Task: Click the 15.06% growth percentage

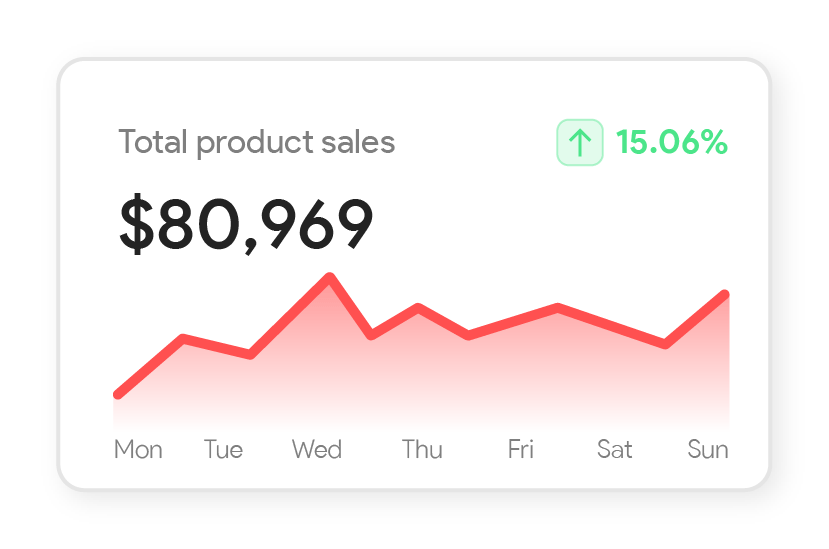Action: pos(671,143)
